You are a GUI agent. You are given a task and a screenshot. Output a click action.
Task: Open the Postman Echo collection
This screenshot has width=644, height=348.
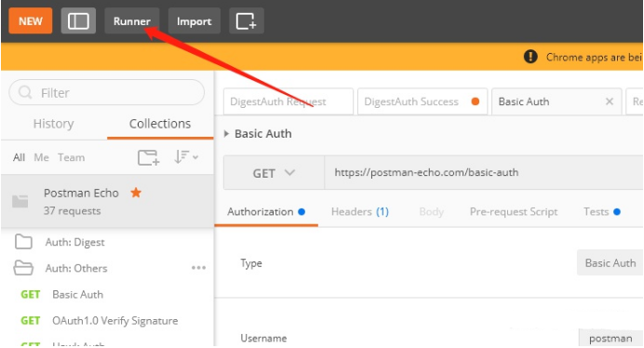point(107,201)
